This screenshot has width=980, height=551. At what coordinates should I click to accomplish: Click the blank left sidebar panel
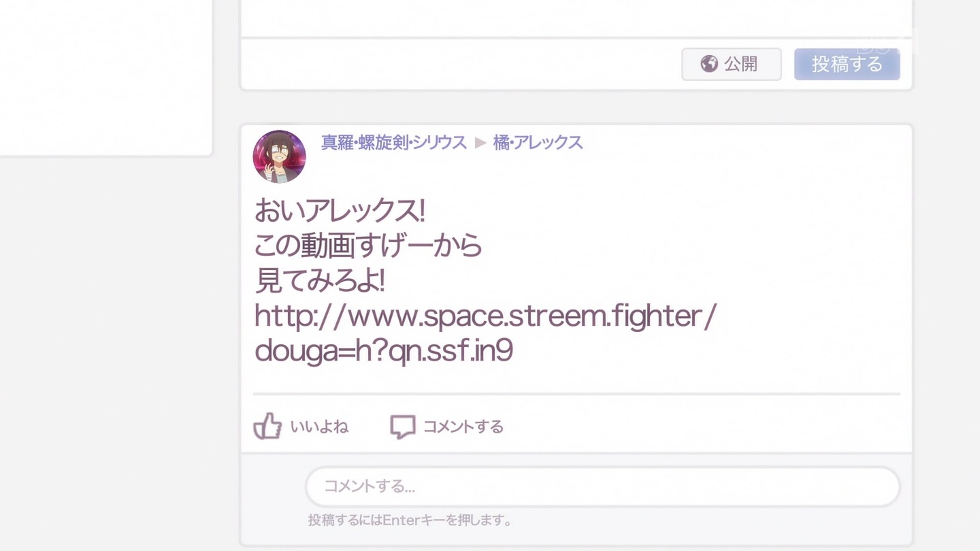click(x=106, y=78)
